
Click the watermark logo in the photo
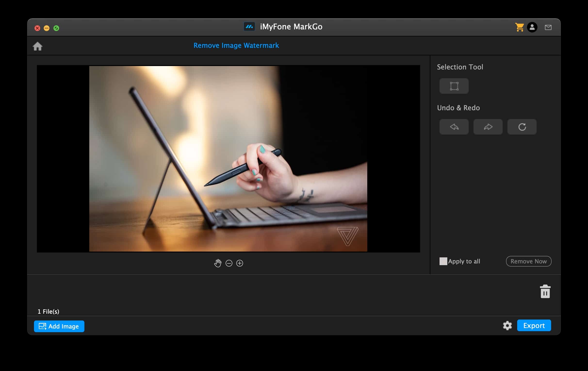(347, 236)
